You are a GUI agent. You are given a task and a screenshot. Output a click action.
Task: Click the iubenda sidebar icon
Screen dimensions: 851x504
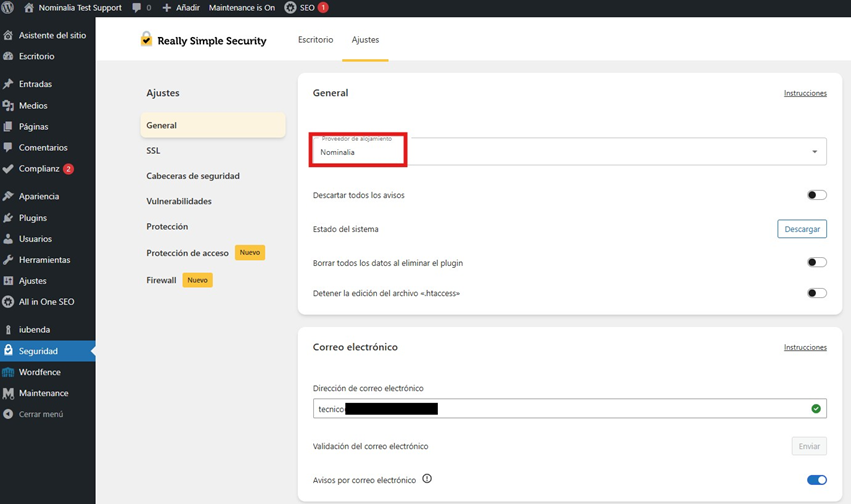(x=8, y=330)
